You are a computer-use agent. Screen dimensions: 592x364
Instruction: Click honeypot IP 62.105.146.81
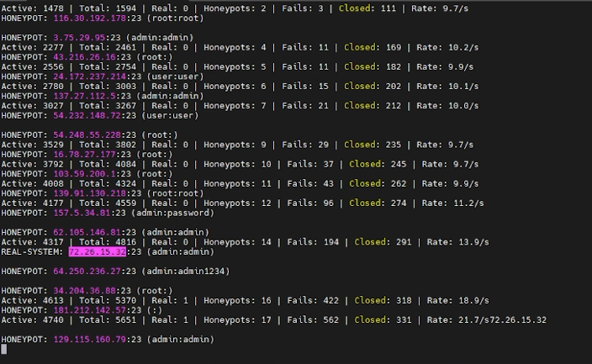coord(87,232)
